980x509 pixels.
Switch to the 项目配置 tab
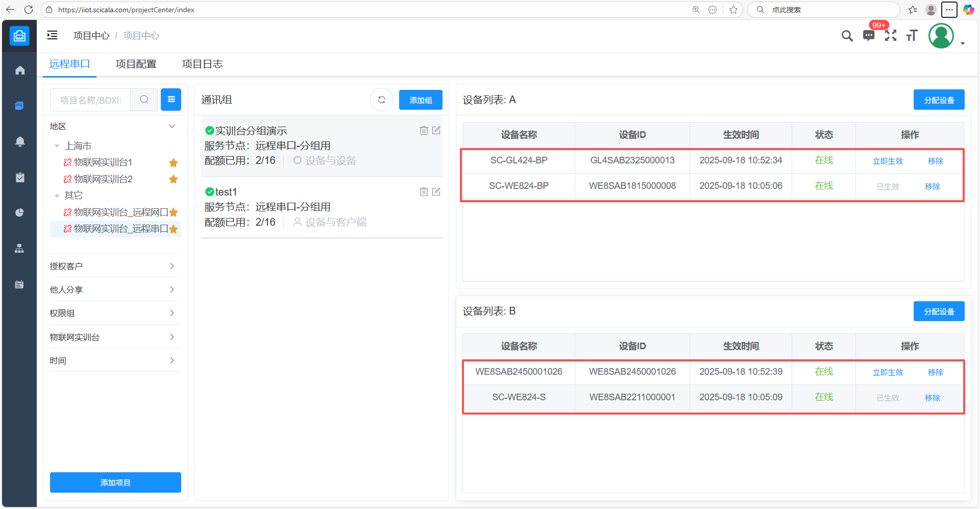pos(136,64)
